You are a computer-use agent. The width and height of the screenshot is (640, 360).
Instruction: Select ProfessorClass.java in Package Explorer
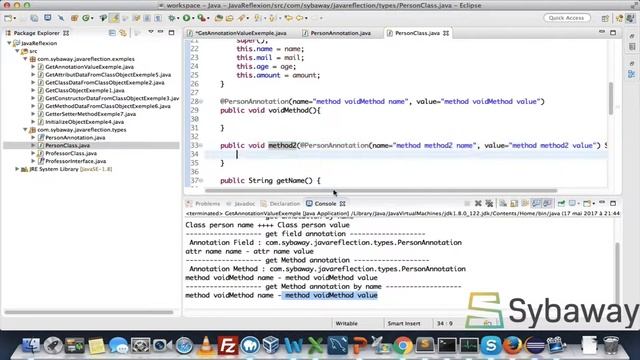pyautogui.click(x=71, y=153)
